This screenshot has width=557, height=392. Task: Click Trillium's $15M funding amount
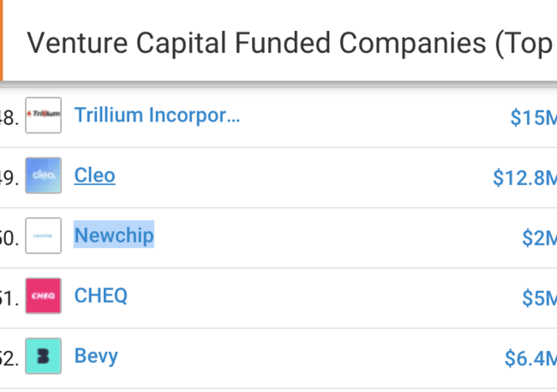pyautogui.click(x=534, y=117)
